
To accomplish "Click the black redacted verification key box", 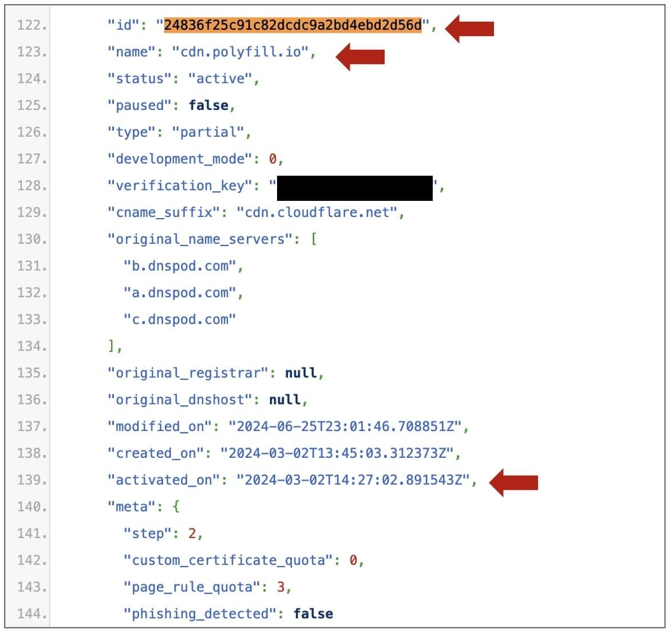I will 355,188.
